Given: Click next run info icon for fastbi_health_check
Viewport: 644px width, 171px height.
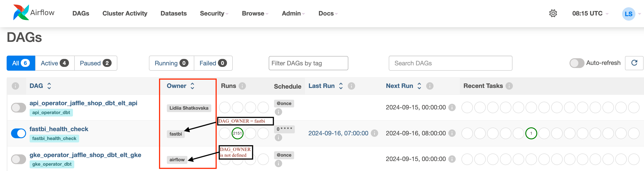Looking at the screenshot, I should (x=452, y=133).
